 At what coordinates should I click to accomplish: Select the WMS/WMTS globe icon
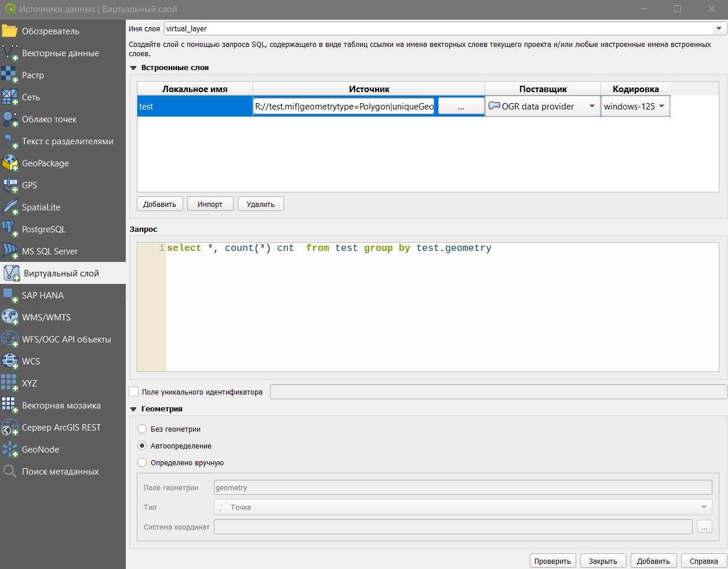click(x=10, y=318)
